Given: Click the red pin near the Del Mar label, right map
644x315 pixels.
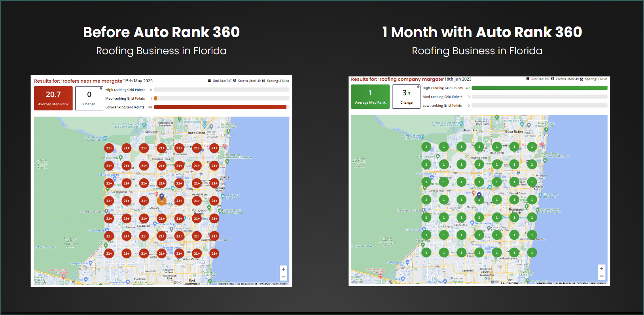Looking at the screenshot, I should (542, 145).
